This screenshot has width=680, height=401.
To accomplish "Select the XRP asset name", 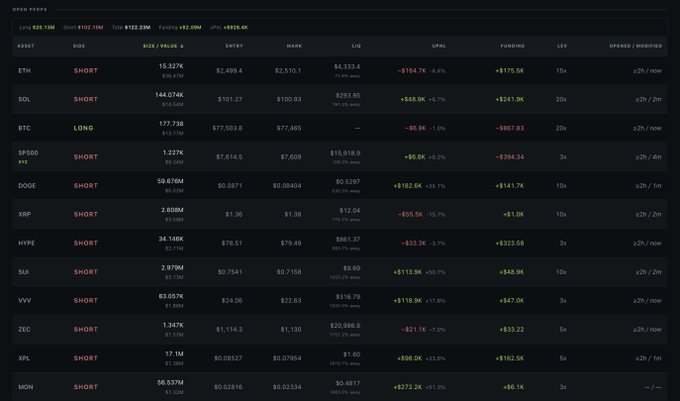I will (24, 214).
